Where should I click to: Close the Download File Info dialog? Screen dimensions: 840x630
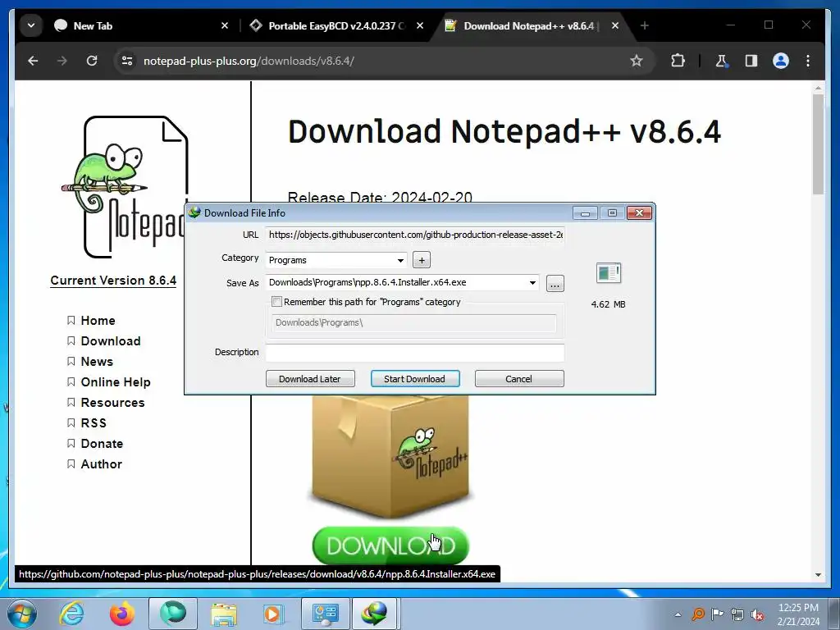[639, 213]
